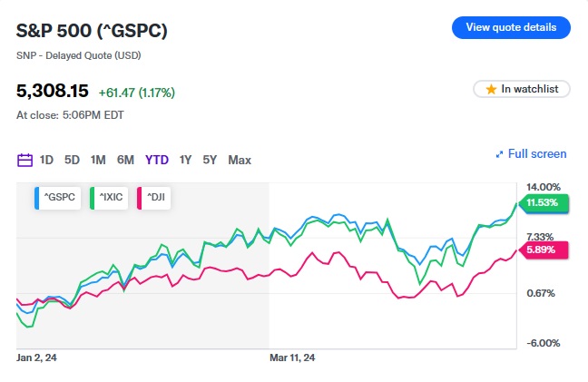Screen dimensions: 588x382
Task: Select the 1D time range
Action: 46,160
